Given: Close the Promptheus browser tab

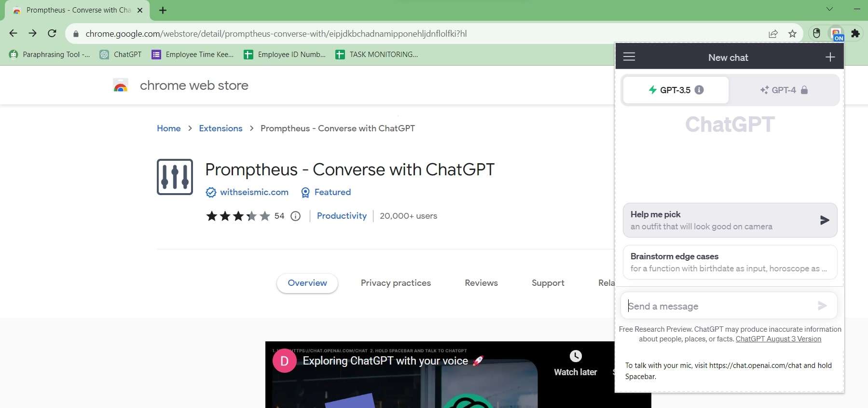Looking at the screenshot, I should (140, 10).
